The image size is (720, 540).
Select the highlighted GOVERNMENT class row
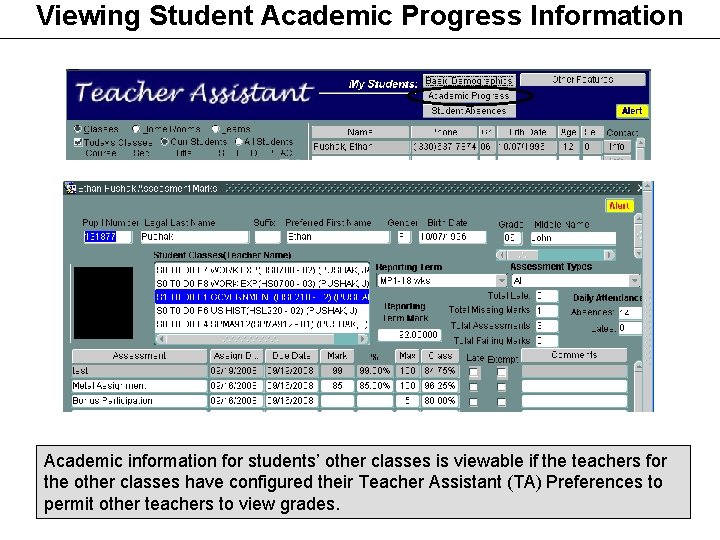[262, 297]
